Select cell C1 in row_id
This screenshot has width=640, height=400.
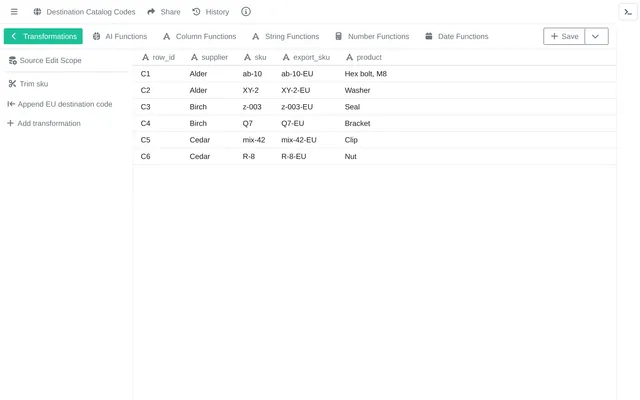click(x=145, y=74)
